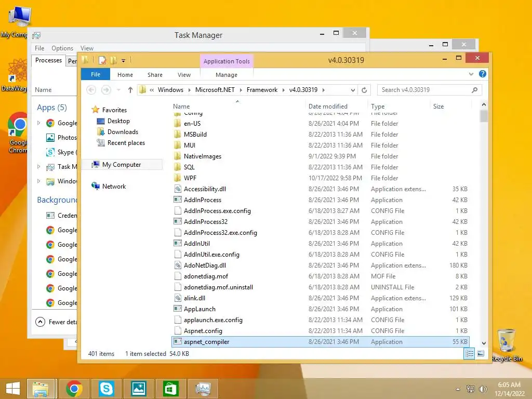
Task: Sort by the Size column header
Action: coord(438,106)
